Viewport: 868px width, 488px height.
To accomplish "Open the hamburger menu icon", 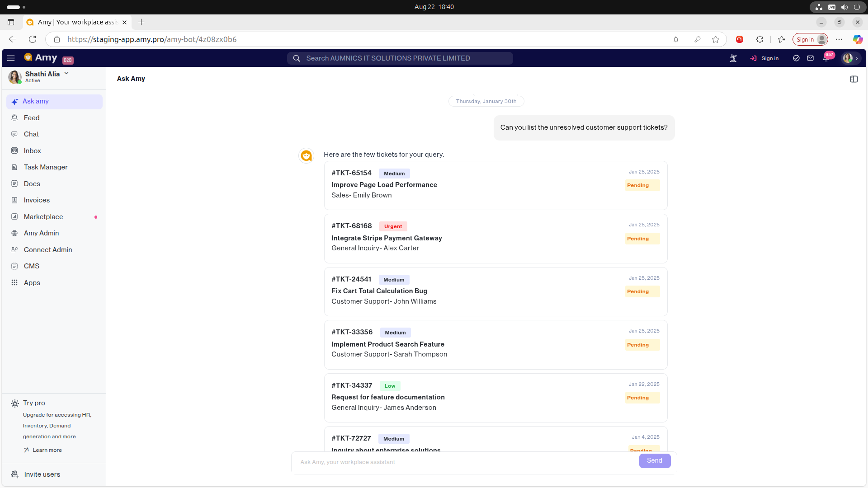I will (11, 58).
